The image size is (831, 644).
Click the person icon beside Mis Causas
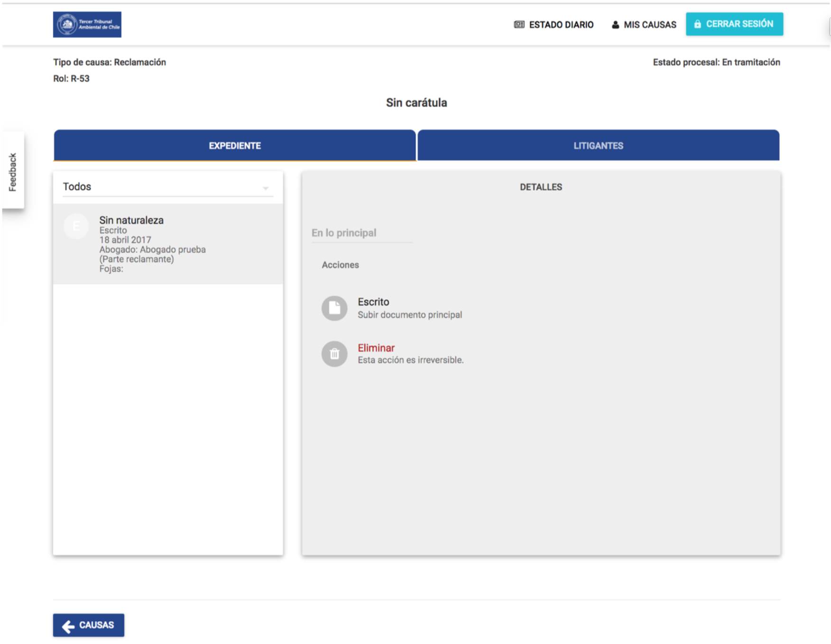pos(615,25)
